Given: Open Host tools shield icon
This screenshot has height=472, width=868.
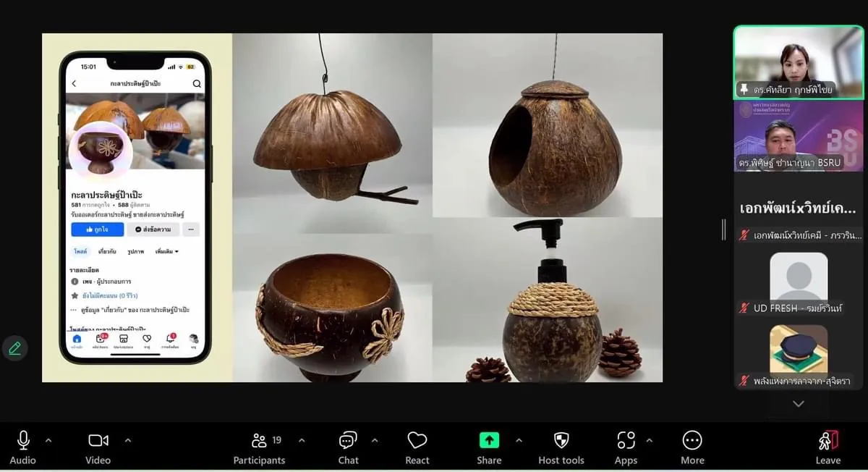Looking at the screenshot, I should coord(561,441).
